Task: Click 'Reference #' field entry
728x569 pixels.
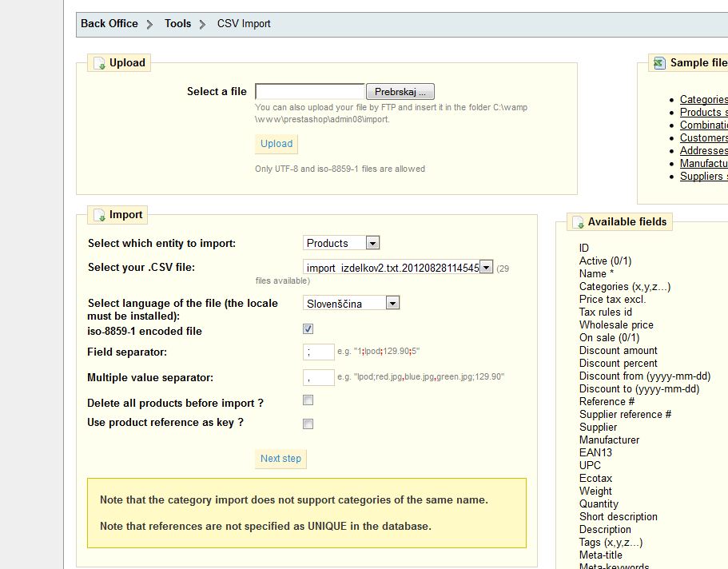Action: [x=607, y=401]
